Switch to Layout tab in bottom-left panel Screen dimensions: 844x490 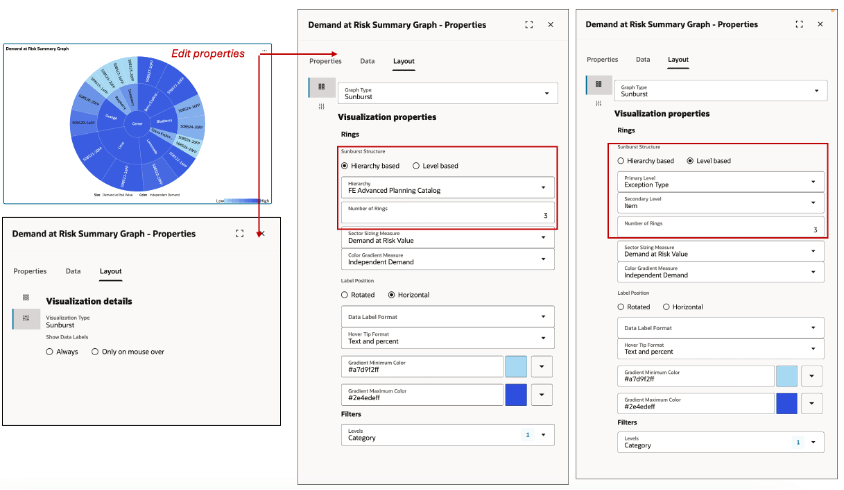(x=110, y=271)
